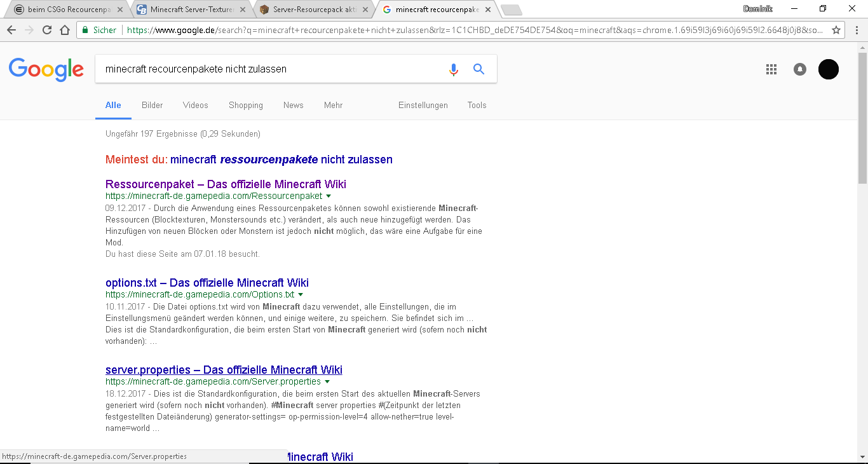868x464 pixels.
Task: Click the suggested 'minecraft ressourcenpakete nicht zulassen' correction
Action: 281,160
